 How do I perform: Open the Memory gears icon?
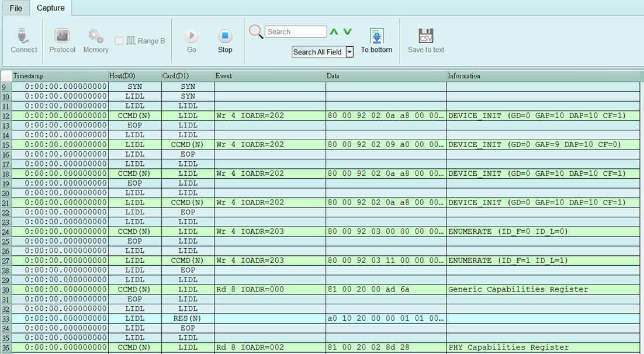pos(96,36)
